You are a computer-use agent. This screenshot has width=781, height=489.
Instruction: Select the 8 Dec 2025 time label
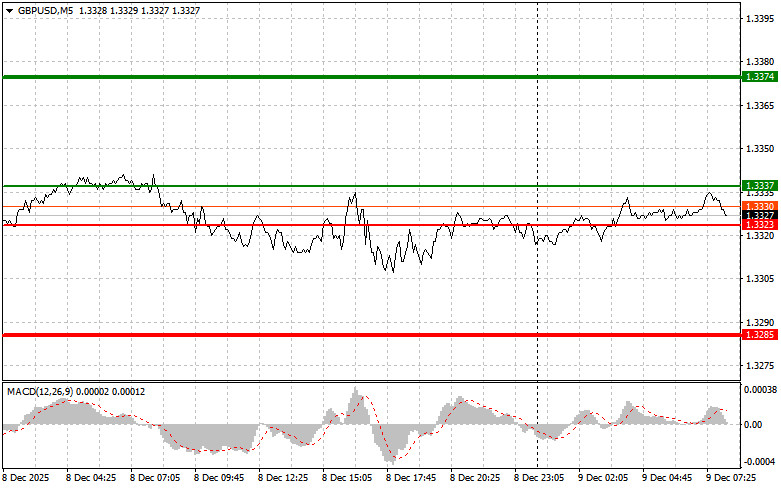26,478
